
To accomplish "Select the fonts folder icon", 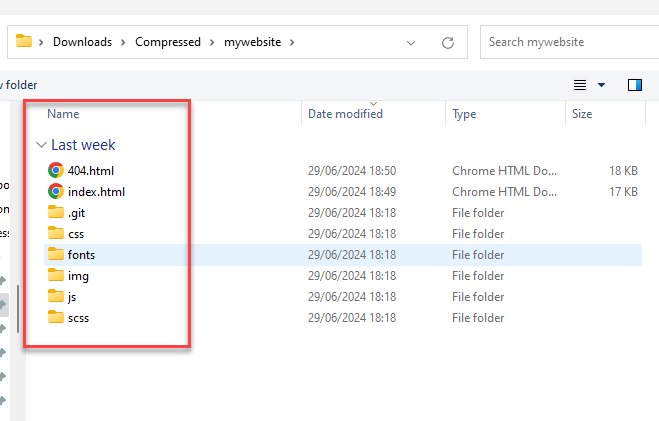I will point(55,254).
